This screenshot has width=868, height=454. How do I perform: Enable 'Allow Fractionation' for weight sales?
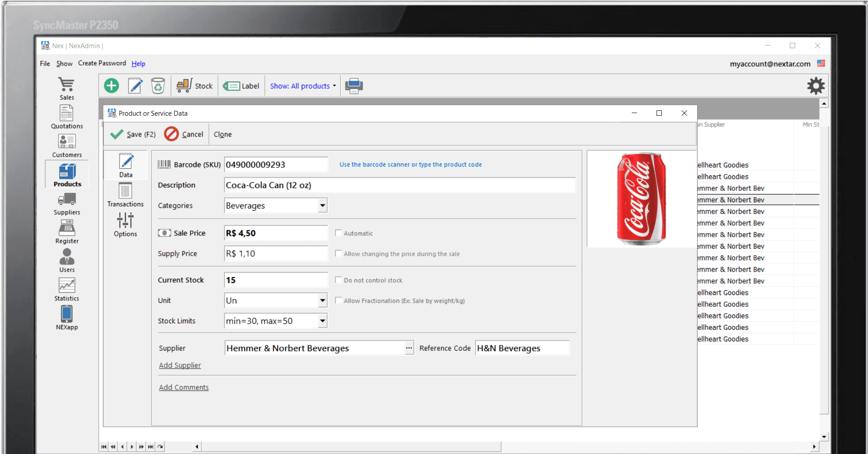click(x=338, y=300)
